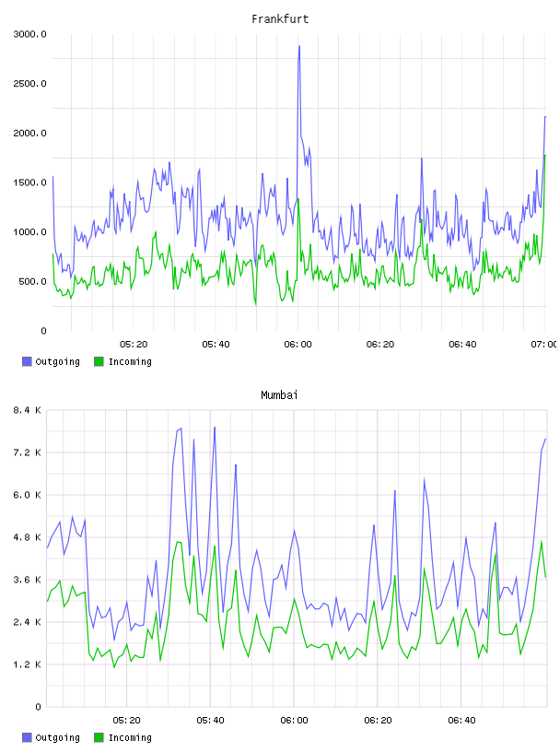Click the 500.0 y-axis label on Frankfurt chart
Image resolution: width=560 pixels, height=752 pixels.
(x=32, y=281)
